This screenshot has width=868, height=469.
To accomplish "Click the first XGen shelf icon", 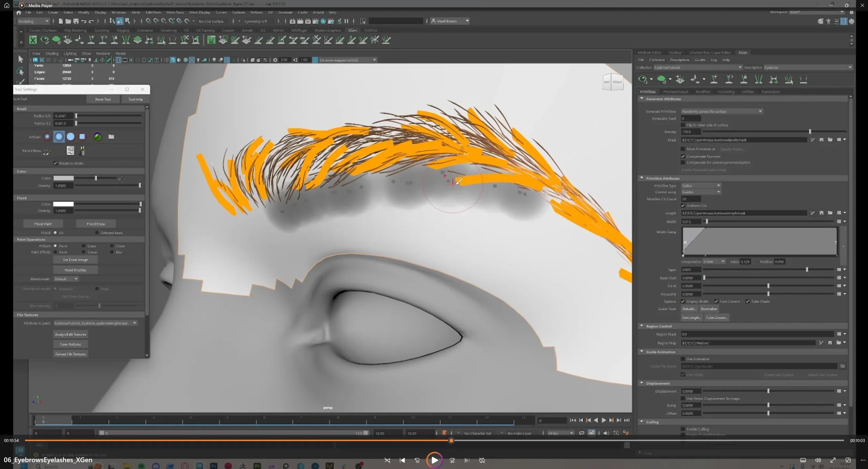I will click(x=33, y=40).
